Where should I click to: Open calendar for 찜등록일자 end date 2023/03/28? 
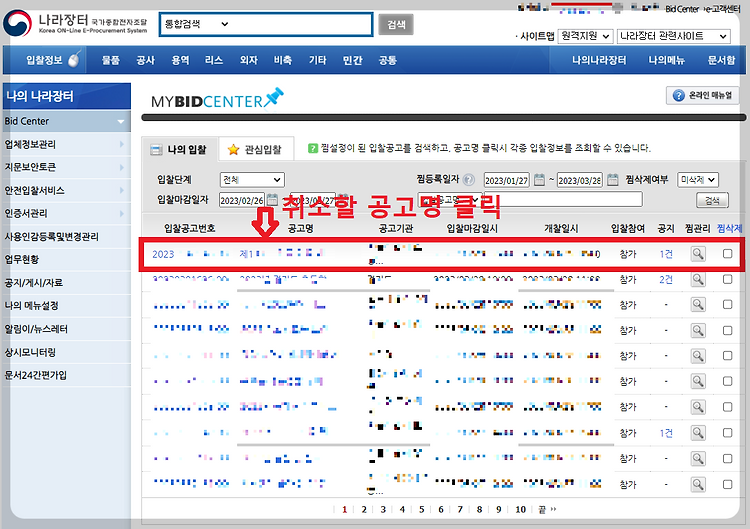pyautogui.click(x=612, y=180)
